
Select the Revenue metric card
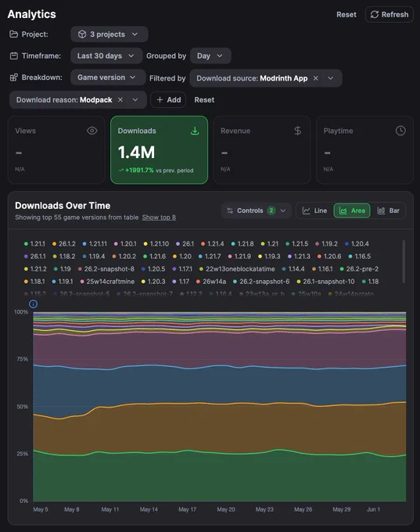(x=262, y=150)
